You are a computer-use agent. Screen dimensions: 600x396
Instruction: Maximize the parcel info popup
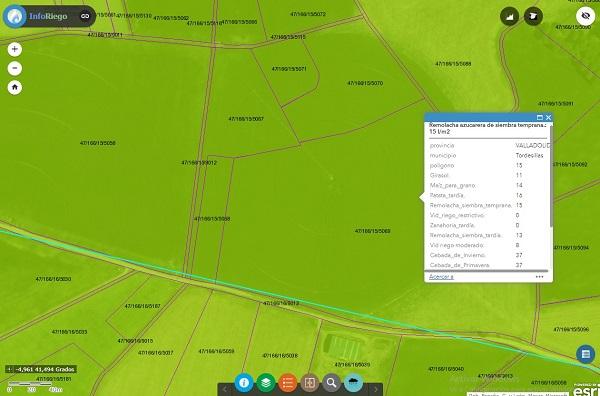tap(540, 117)
